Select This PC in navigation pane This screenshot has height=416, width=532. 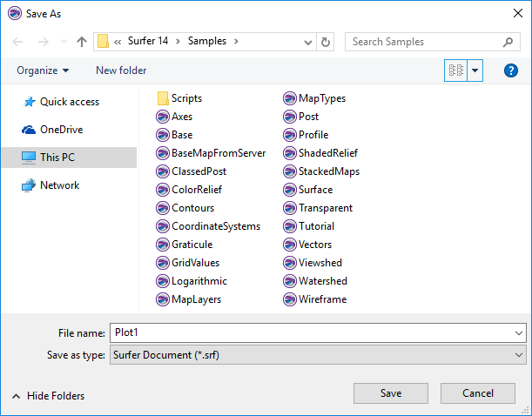tap(69, 158)
